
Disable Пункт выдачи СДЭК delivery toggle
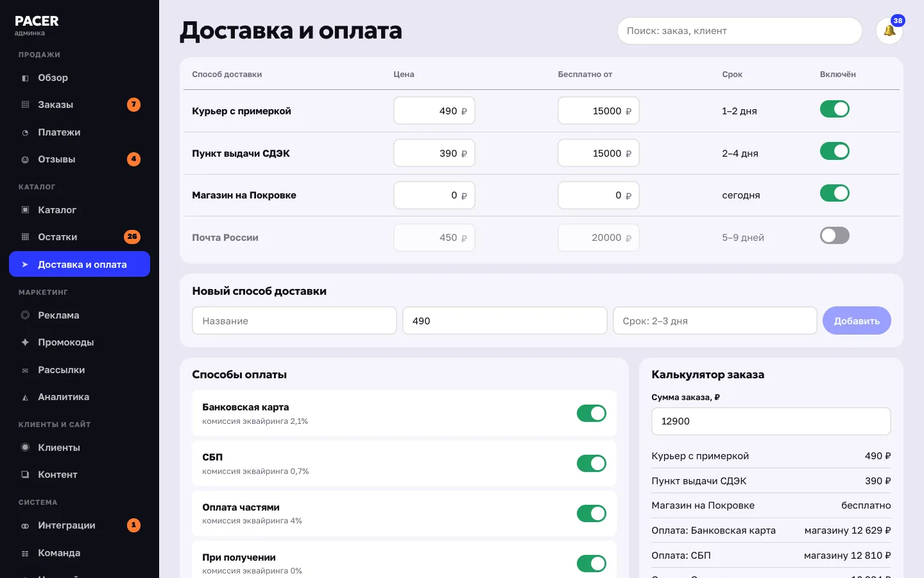[834, 152]
